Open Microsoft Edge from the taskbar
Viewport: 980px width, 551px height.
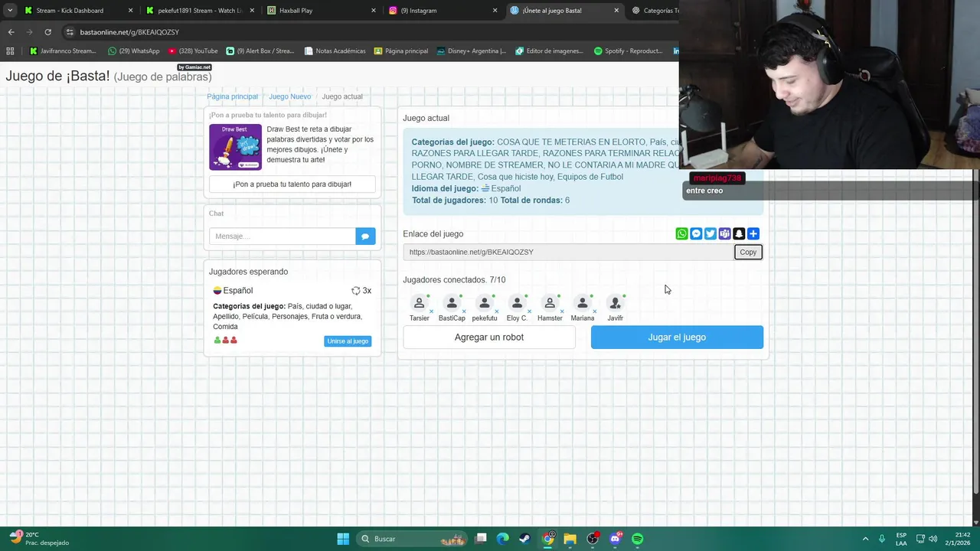point(502,539)
